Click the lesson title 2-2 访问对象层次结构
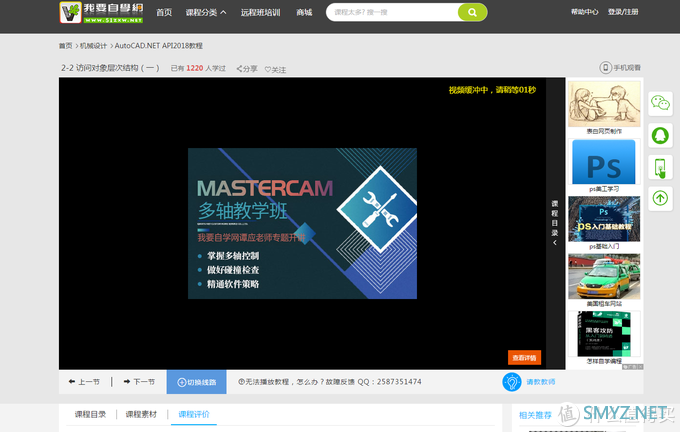Screen dimensions: 680x432 [x=110, y=68]
